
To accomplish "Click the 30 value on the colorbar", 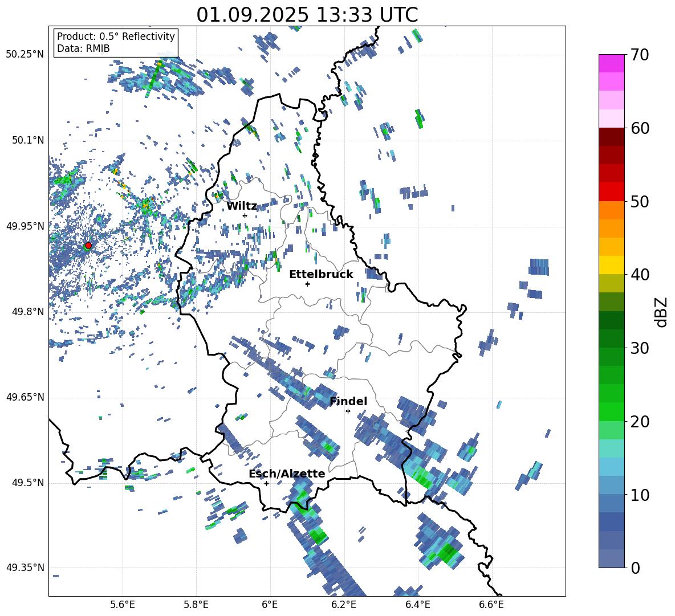I will tap(640, 348).
